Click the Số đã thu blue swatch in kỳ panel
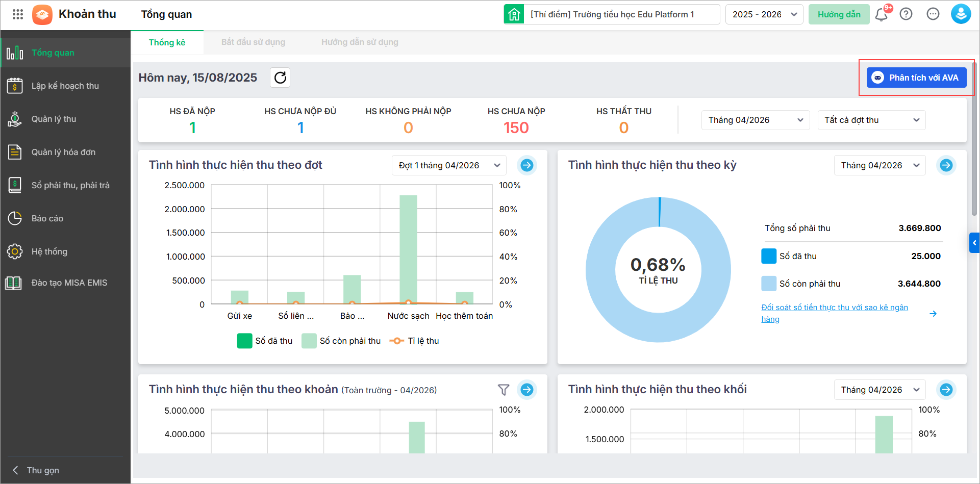980x484 pixels. (x=769, y=256)
